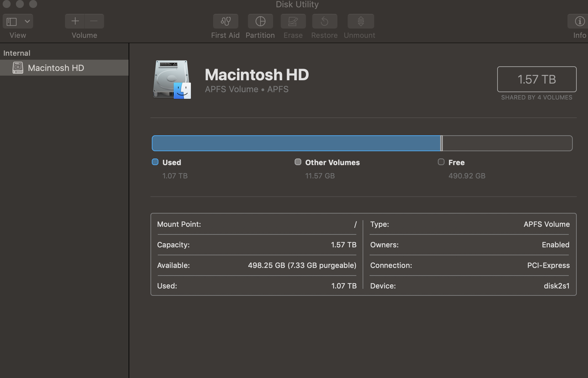The width and height of the screenshot is (588, 378).
Task: Click the Other Volumes gray swatch
Action: [x=298, y=162]
